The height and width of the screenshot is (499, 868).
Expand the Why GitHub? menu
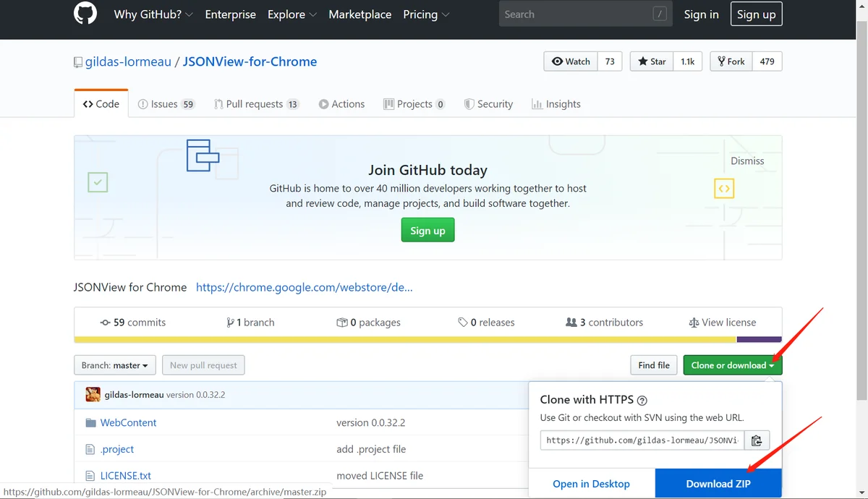(x=153, y=14)
